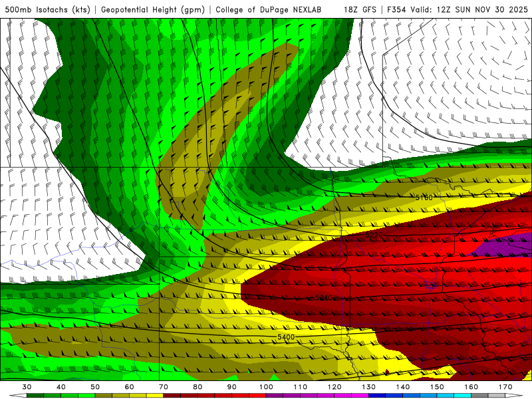Click the 50 knot colorbar label
This screenshot has height=399, width=532.
[x=95, y=387]
